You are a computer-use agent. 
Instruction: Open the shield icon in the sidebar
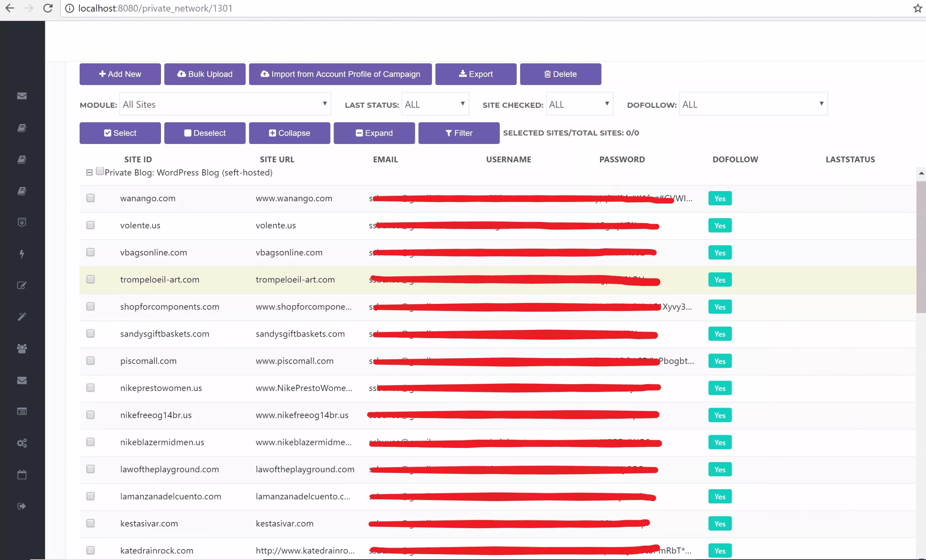22,222
